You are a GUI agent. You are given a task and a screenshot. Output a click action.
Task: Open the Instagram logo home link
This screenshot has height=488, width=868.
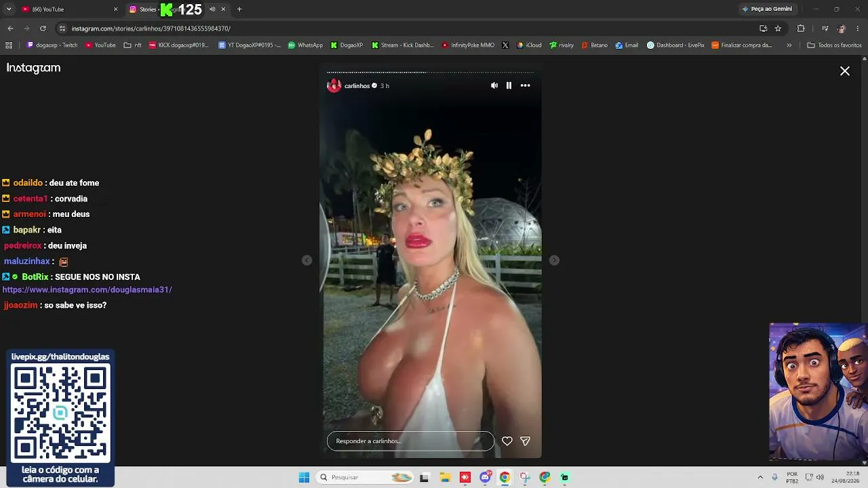point(33,68)
